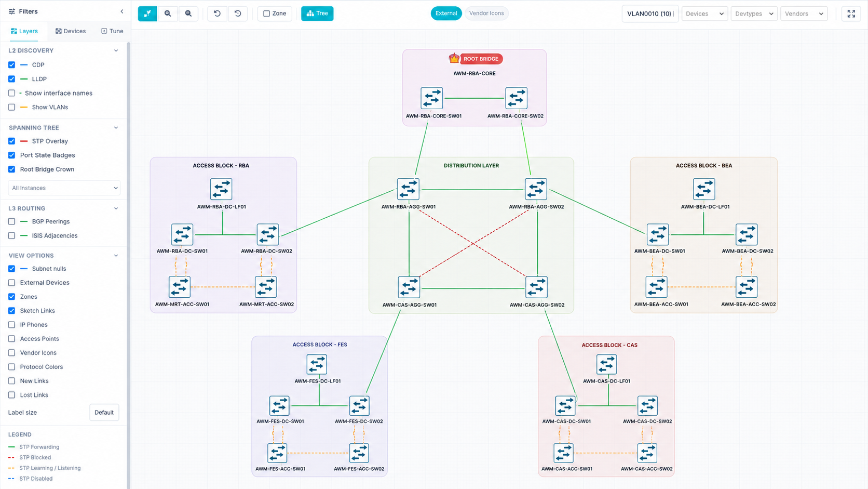The image size is (868, 489).
Task: Enable the ISIS Adjacencies checkbox
Action: pos(11,235)
